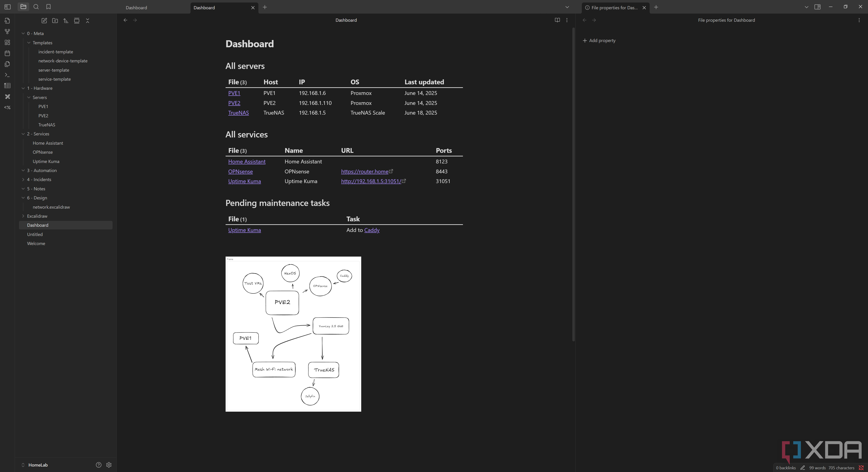The height and width of the screenshot is (472, 868).
Task: Change file explorer sort order
Action: pyautogui.click(x=66, y=21)
